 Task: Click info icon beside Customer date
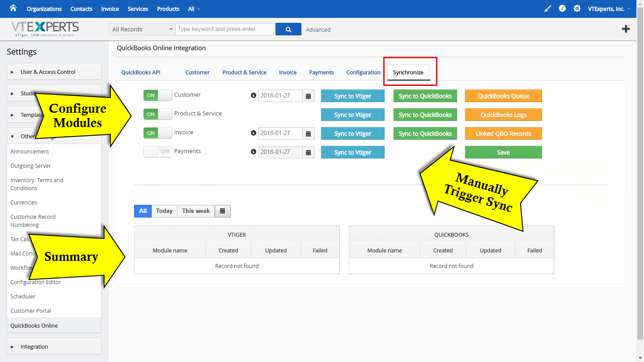pos(254,96)
